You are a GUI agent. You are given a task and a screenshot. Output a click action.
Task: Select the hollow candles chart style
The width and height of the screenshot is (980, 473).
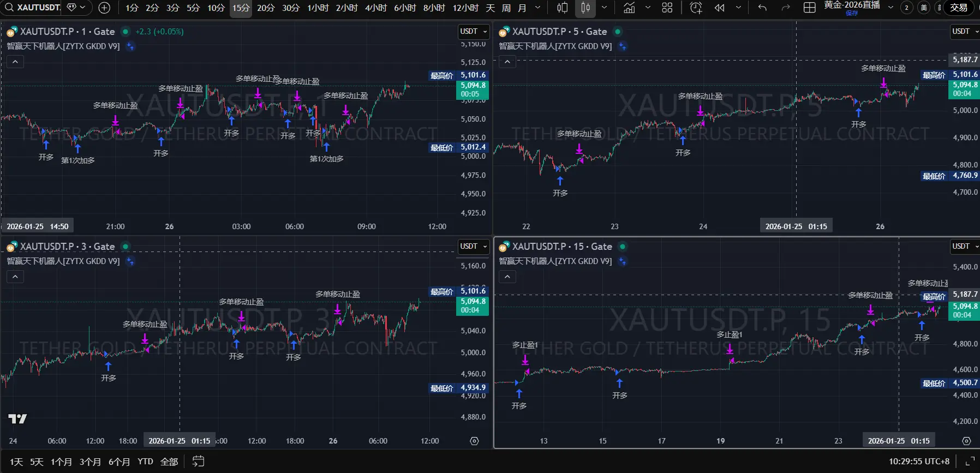(563, 8)
